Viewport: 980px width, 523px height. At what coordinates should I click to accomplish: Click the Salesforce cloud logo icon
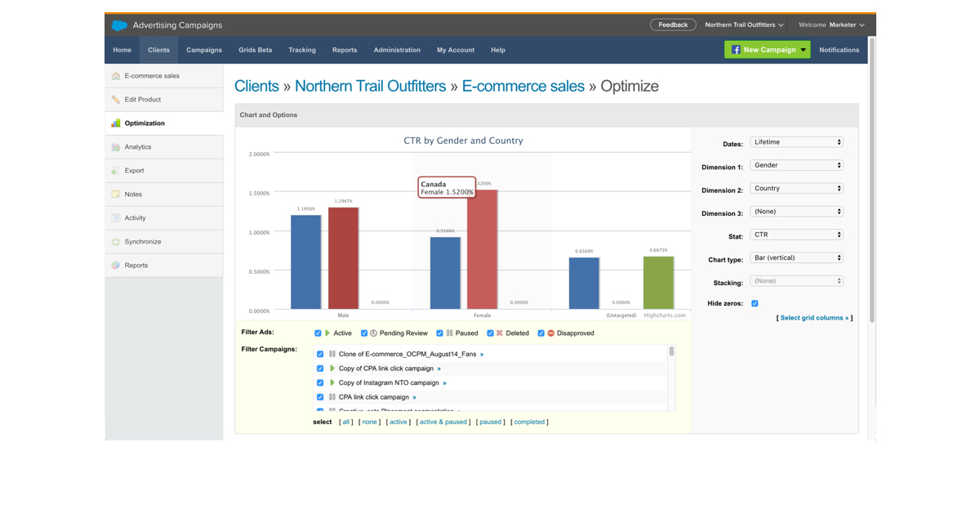(x=119, y=25)
